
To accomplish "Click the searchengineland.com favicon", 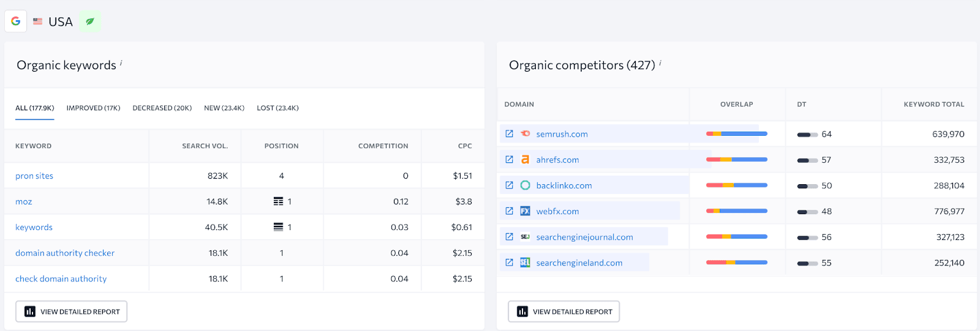I will click(x=525, y=262).
